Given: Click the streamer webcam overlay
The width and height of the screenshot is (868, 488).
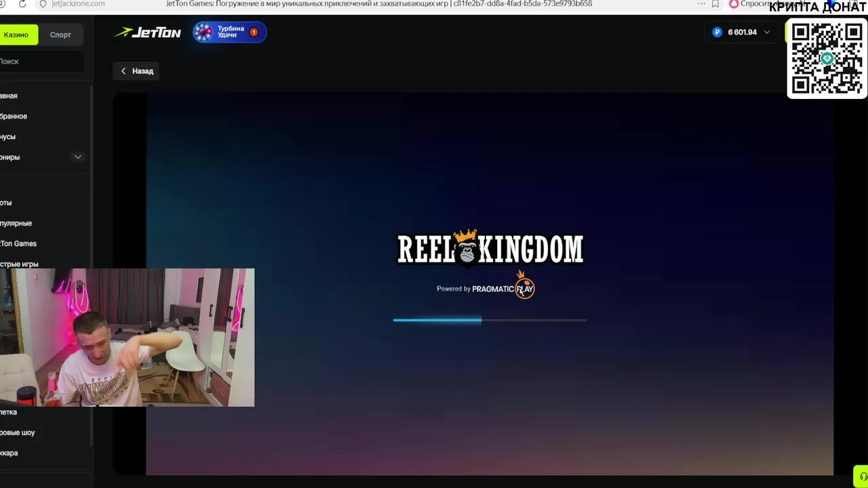Looking at the screenshot, I should point(127,338).
